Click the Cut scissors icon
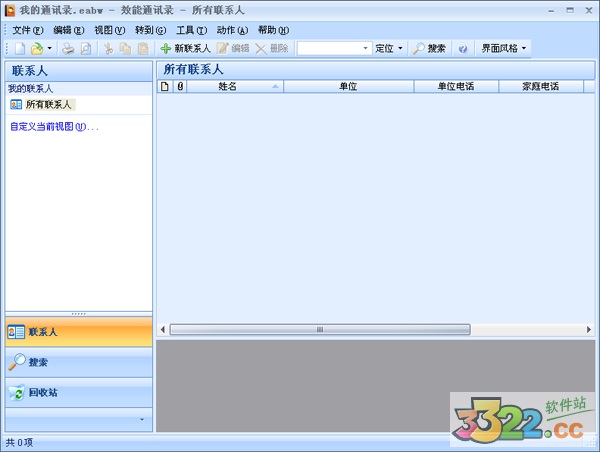This screenshot has width=600, height=452. 109,49
